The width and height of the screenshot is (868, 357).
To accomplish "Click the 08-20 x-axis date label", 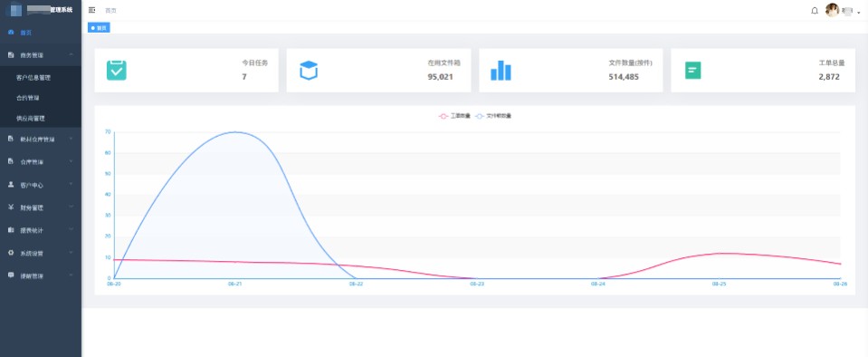I will pyautogui.click(x=113, y=284).
